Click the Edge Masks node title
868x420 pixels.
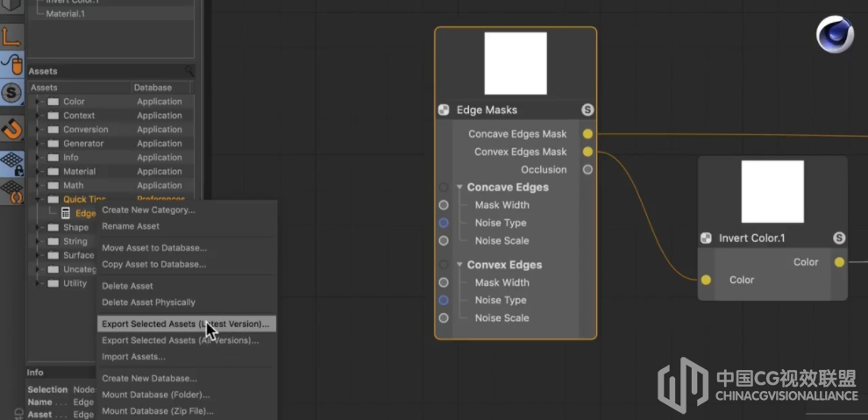pyautogui.click(x=487, y=110)
